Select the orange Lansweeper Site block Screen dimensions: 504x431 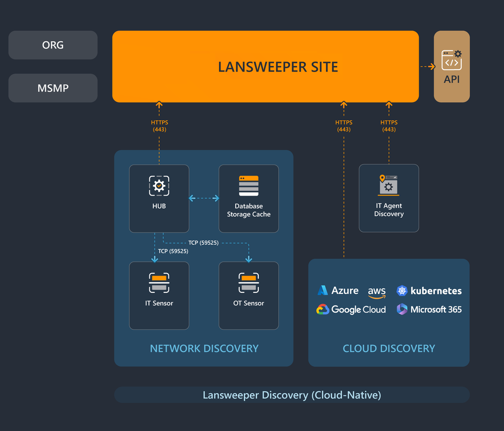[x=265, y=67]
